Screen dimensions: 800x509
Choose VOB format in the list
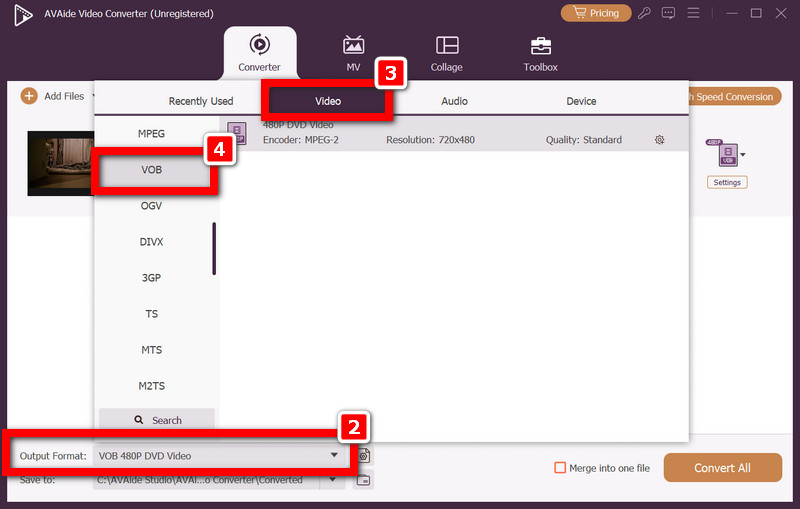[x=152, y=170]
